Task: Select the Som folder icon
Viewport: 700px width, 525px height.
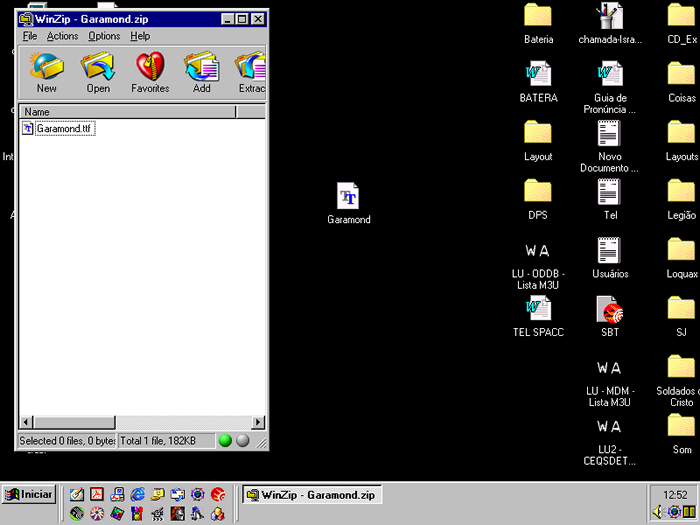Action: click(682, 434)
